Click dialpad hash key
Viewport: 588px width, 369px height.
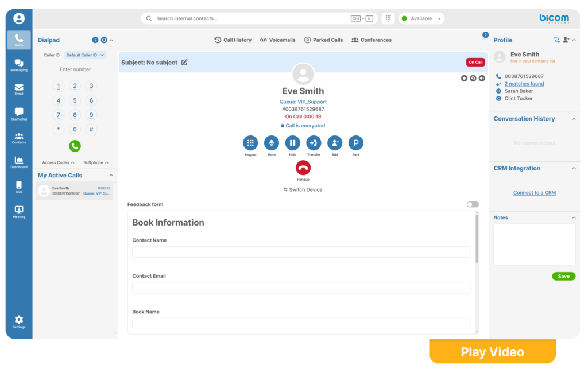coord(91,130)
